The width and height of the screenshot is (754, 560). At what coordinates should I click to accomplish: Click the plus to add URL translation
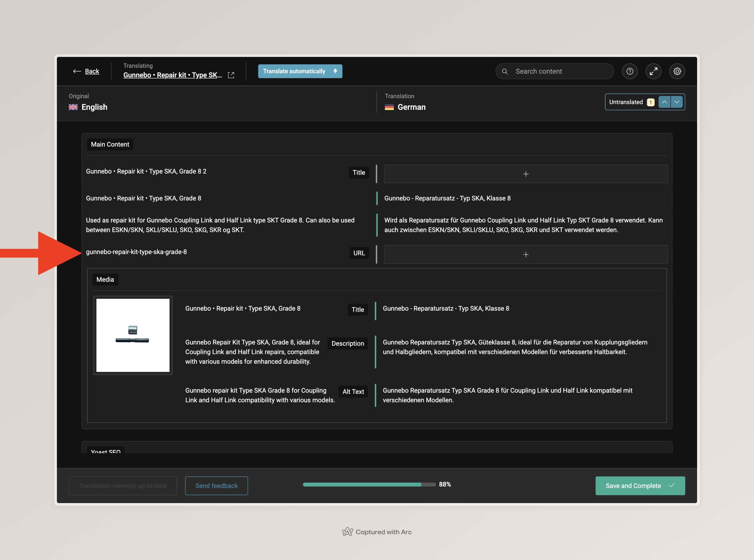526,255
